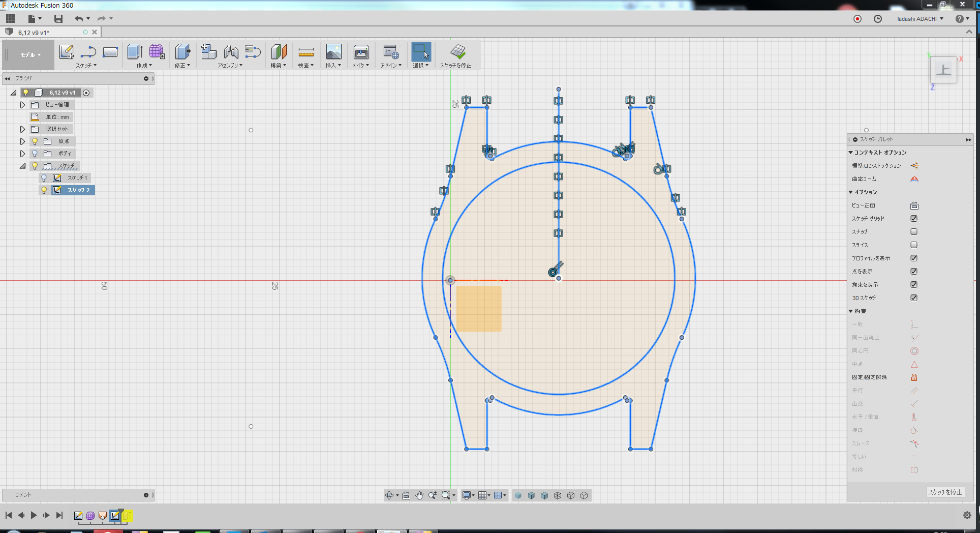This screenshot has height=533, width=980.
Task: Click the 上 face of view cube
Action: coord(943,70)
